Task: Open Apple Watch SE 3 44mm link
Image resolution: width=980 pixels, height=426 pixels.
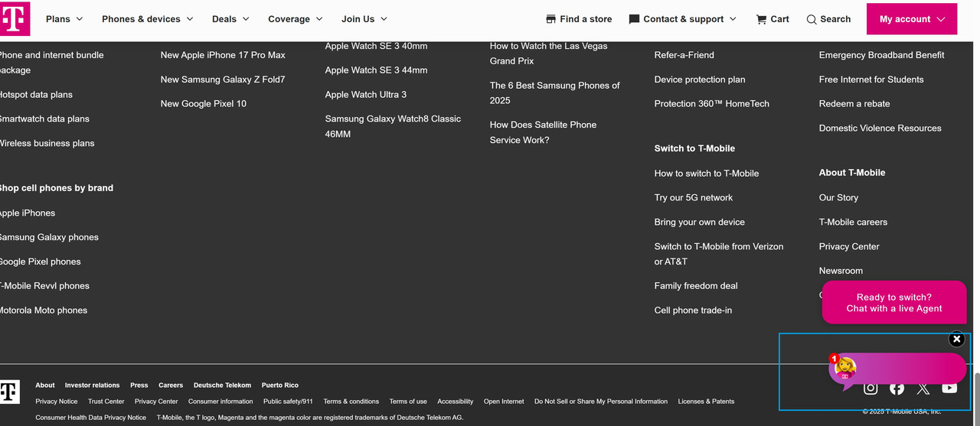Action: (x=376, y=70)
